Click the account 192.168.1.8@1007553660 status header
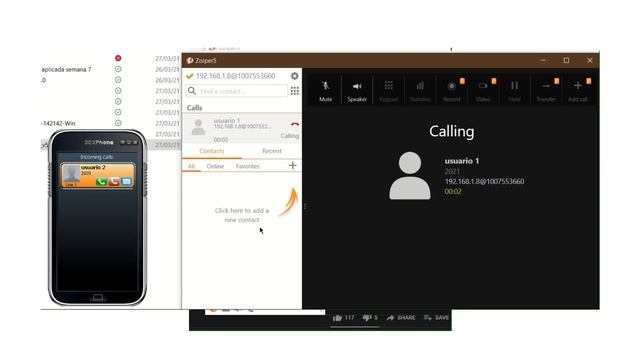The image size is (640, 360). pyautogui.click(x=236, y=76)
